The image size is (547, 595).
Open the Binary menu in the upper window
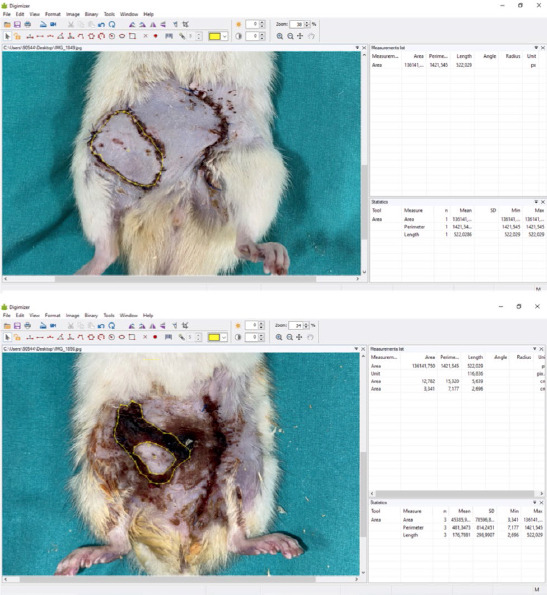point(91,14)
